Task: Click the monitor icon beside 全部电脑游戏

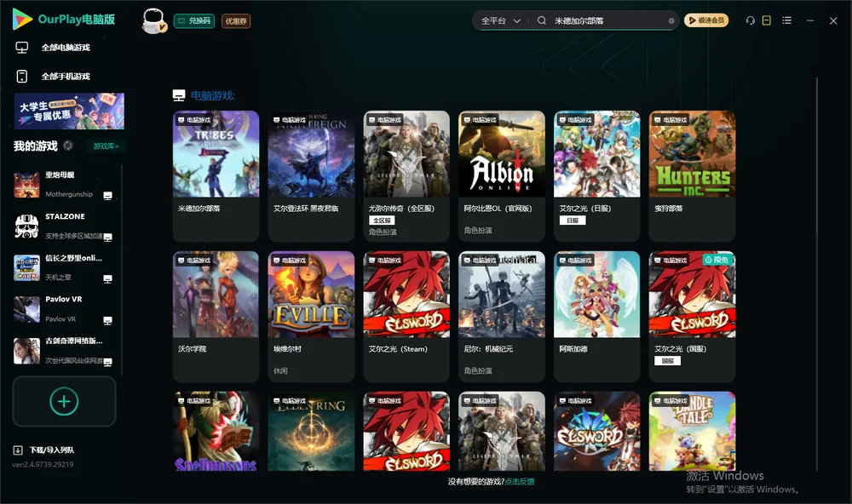Action: 22,48
